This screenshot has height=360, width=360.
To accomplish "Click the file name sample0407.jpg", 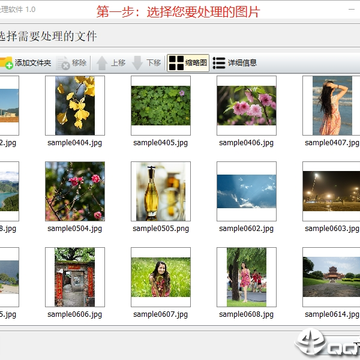I will tap(332, 143).
